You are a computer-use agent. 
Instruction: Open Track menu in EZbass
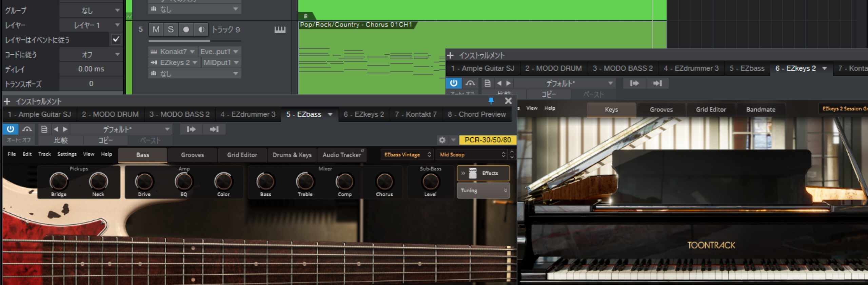point(44,154)
